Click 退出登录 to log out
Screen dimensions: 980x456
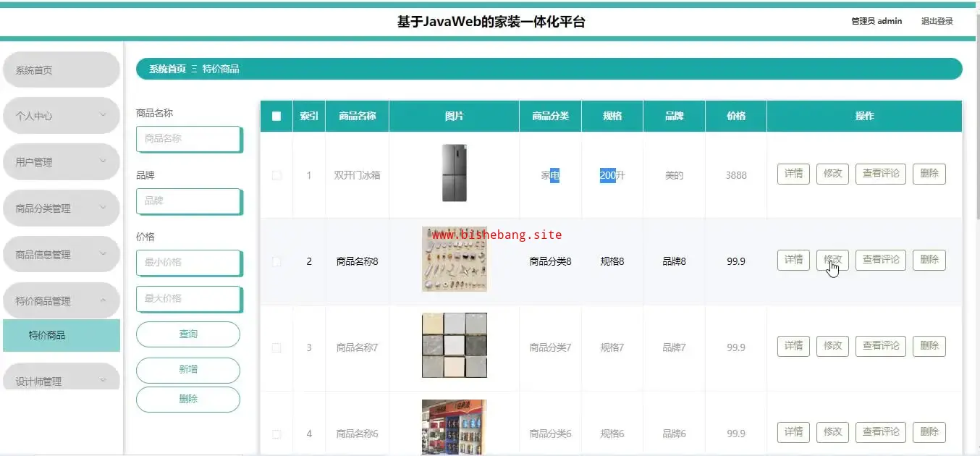[x=937, y=21]
